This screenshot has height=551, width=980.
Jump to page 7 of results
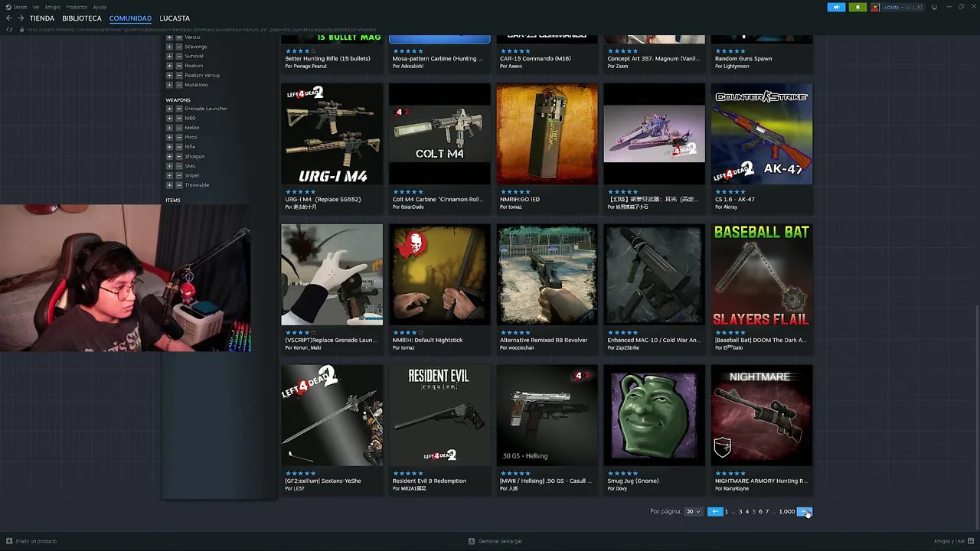pos(767,511)
